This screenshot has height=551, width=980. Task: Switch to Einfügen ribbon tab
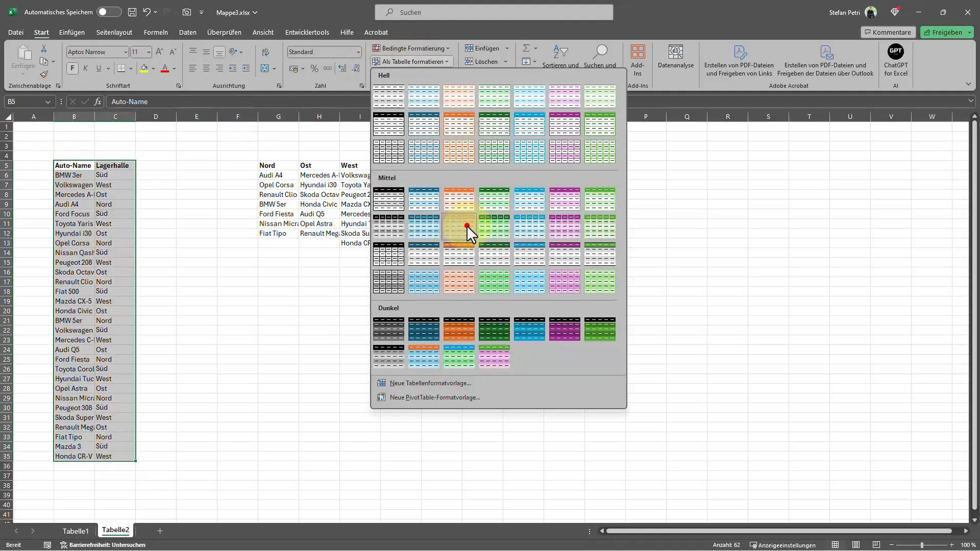[72, 32]
